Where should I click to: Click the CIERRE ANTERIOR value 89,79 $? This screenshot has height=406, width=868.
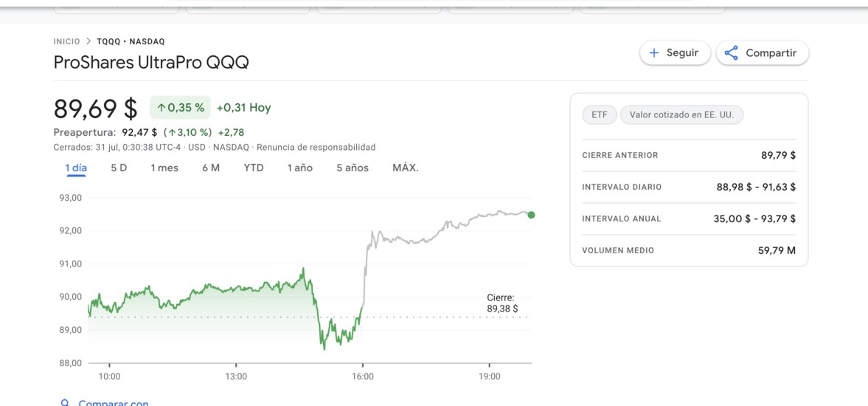point(778,156)
